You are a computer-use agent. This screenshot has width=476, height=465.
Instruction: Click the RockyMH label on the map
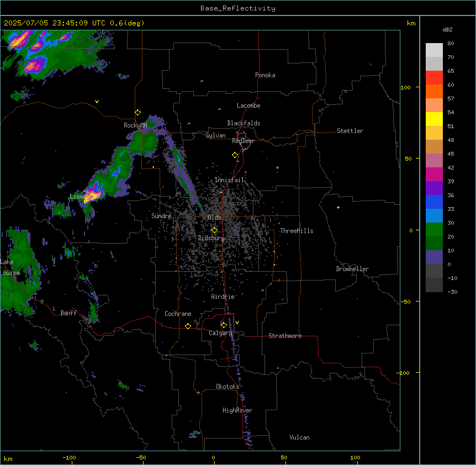point(135,125)
